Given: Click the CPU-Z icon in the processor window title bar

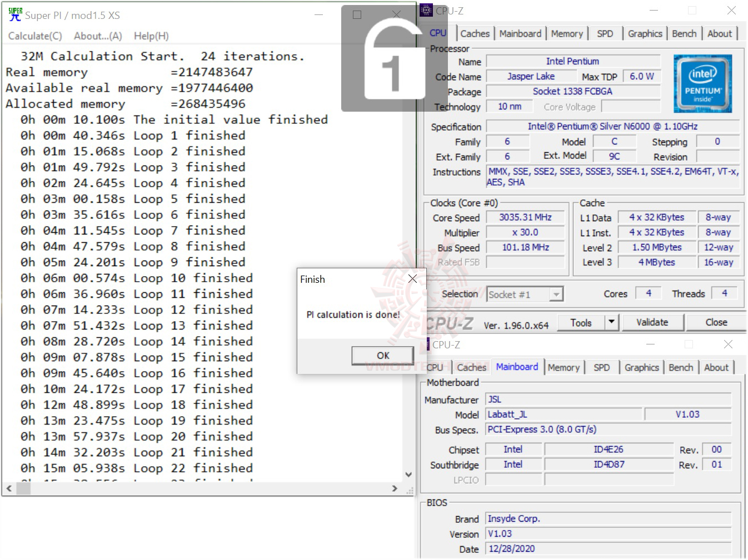Looking at the screenshot, I should click(426, 10).
